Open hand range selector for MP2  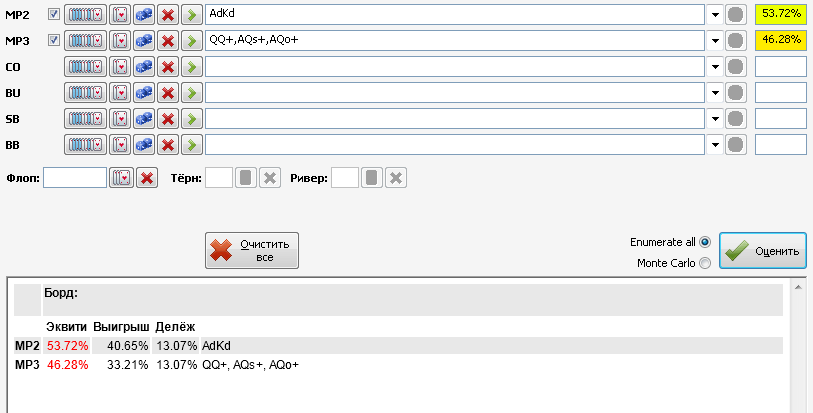[86, 15]
